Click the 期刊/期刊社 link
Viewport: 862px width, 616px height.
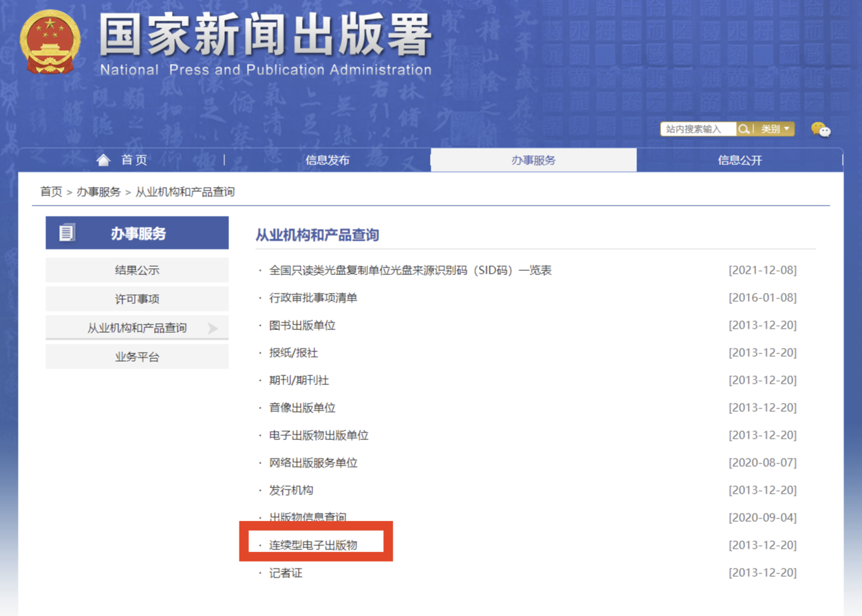point(299,380)
